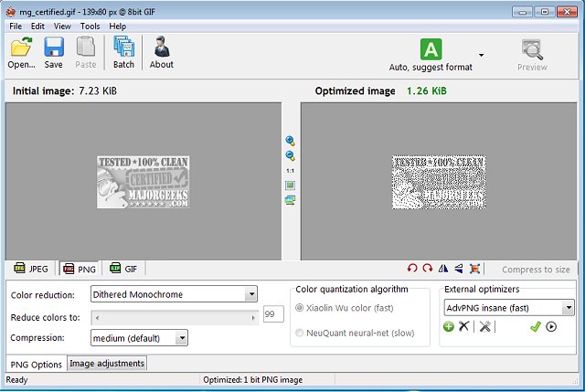Click the 7.23 KiB initial size text
Screen dimensions: 585x392
coord(98,91)
